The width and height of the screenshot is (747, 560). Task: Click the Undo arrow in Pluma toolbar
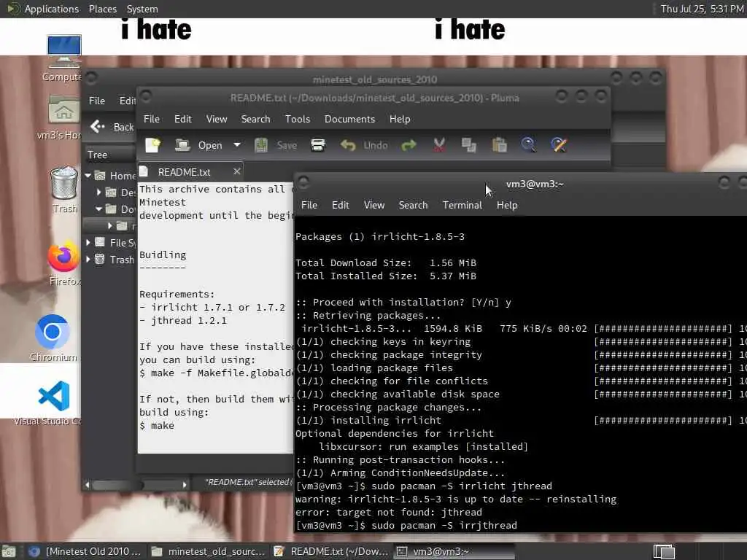tap(348, 145)
